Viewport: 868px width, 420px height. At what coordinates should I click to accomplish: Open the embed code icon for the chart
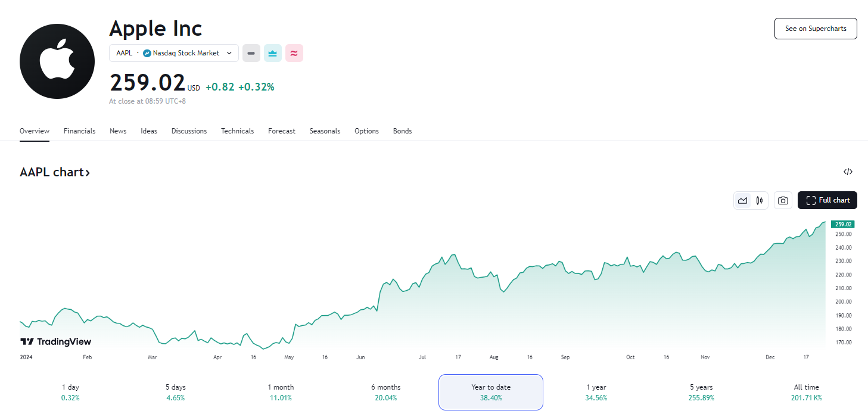(848, 172)
